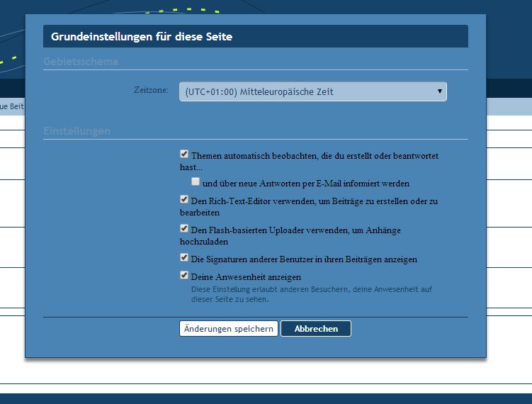Click the 'Deine Anwesenheit anzeigen' label text

(x=246, y=277)
